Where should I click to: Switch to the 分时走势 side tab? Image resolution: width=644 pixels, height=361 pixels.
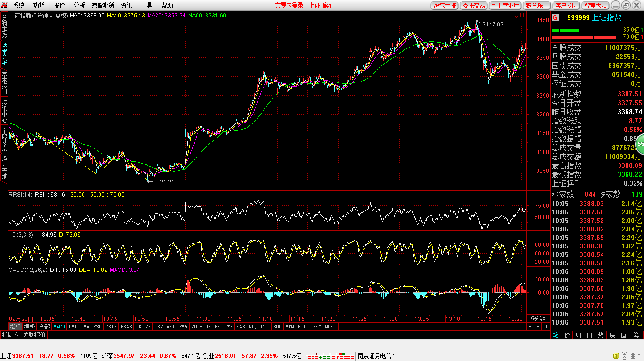(x=4, y=26)
